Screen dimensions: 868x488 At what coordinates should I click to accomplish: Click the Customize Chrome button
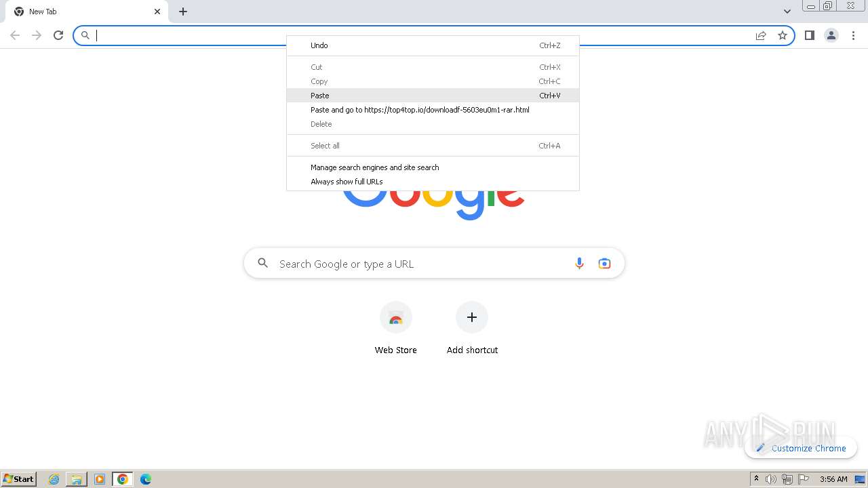(x=801, y=448)
